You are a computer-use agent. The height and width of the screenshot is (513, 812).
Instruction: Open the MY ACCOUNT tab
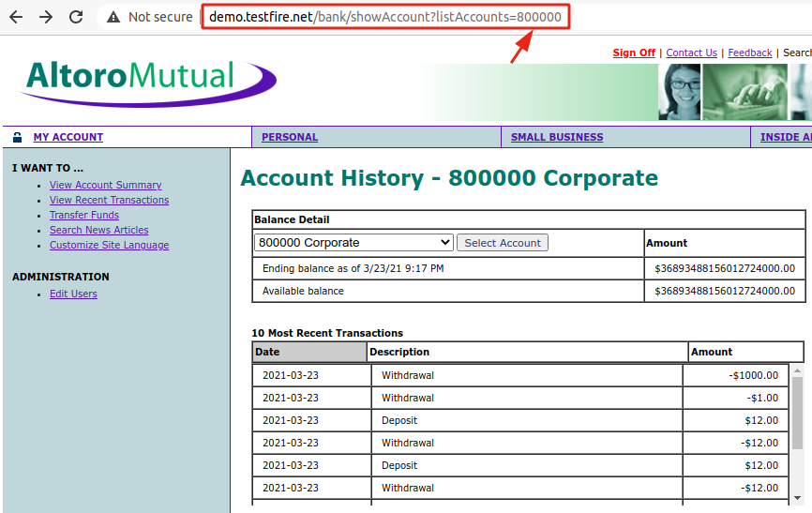pyautogui.click(x=68, y=137)
